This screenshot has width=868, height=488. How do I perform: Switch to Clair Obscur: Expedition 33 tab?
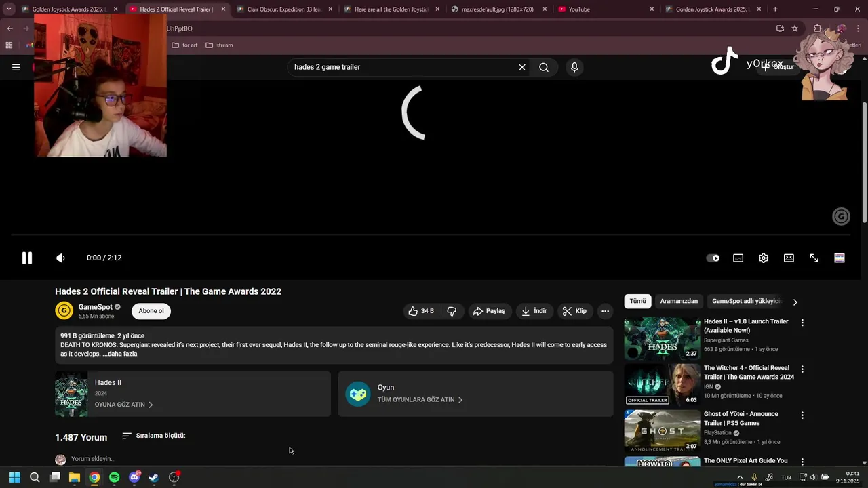point(285,9)
